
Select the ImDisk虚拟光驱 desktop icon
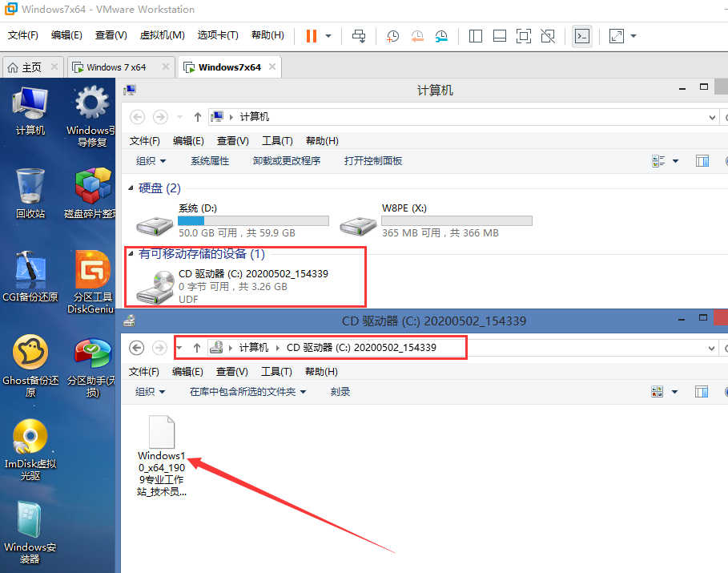(x=30, y=450)
